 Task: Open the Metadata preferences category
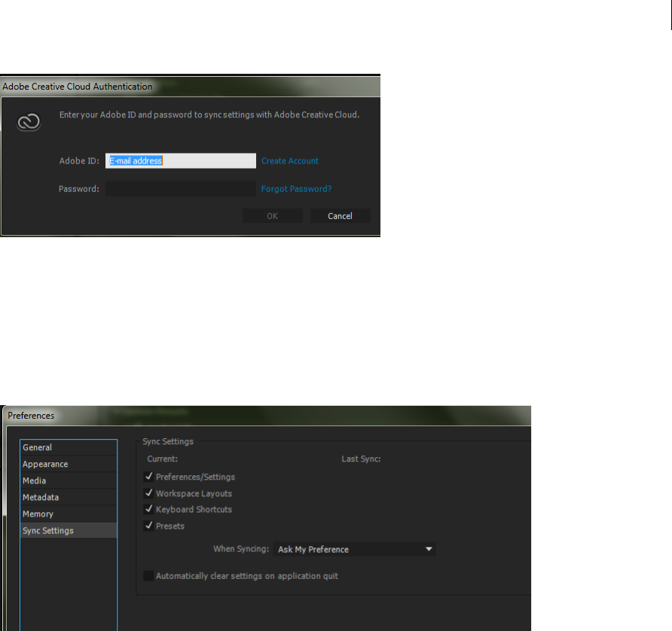pos(69,498)
